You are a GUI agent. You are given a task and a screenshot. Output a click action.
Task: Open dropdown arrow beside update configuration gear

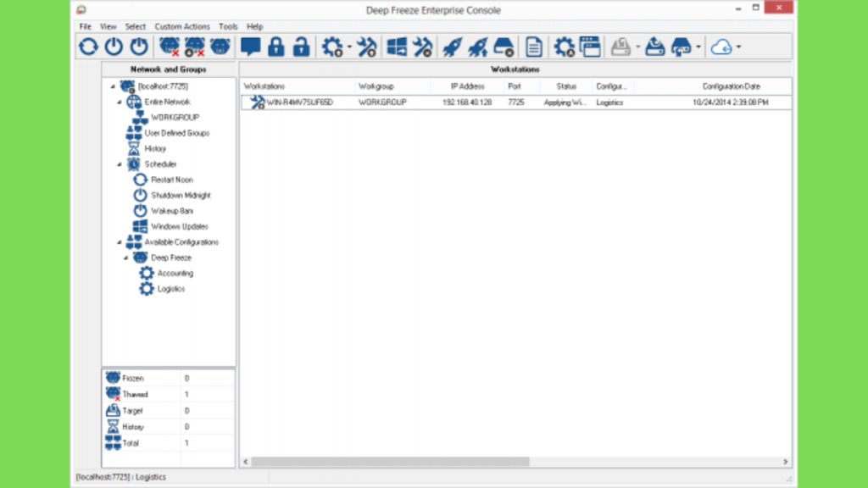pos(349,47)
